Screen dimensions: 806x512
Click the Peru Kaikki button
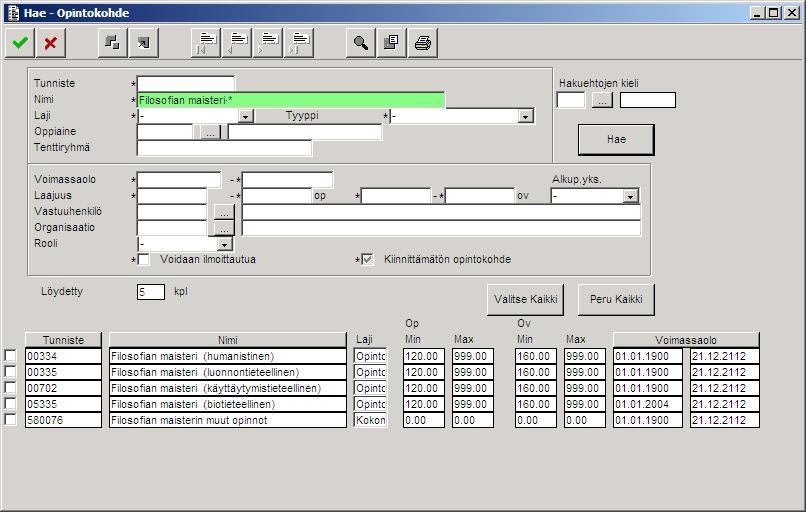[616, 299]
